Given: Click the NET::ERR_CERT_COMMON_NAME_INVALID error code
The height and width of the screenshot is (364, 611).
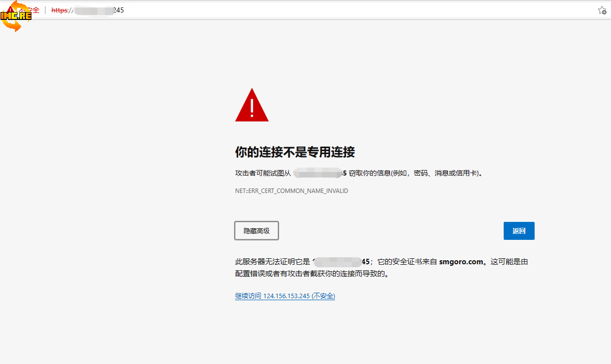Looking at the screenshot, I should (292, 191).
